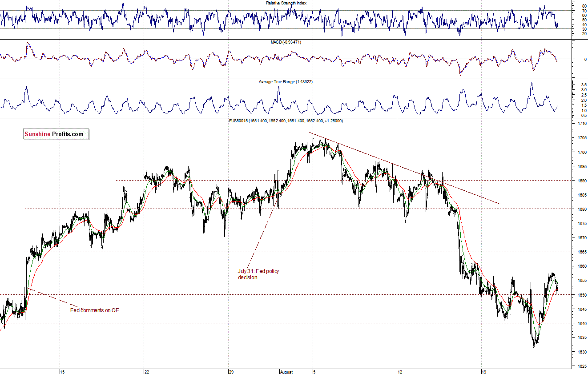The width and height of the screenshot is (588, 374).
Task: Click the '22' date axis label
Action: [x=146, y=371]
